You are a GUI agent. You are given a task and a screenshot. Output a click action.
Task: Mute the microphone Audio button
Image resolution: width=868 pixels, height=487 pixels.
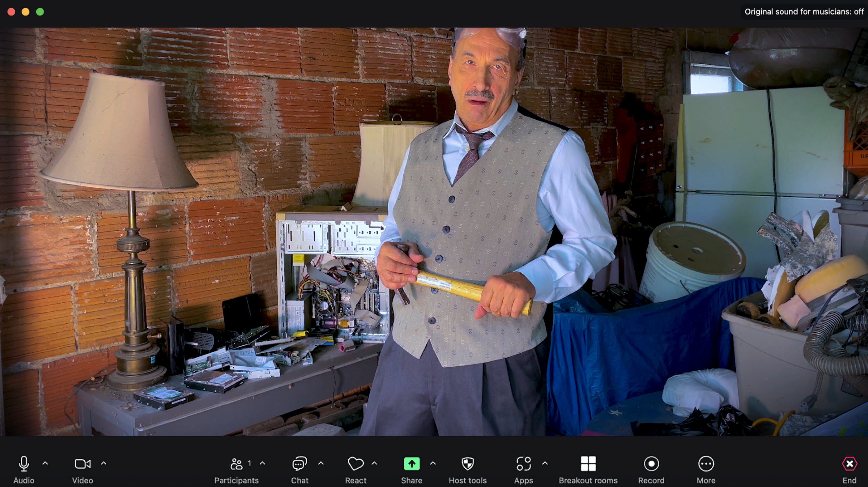tap(24, 464)
